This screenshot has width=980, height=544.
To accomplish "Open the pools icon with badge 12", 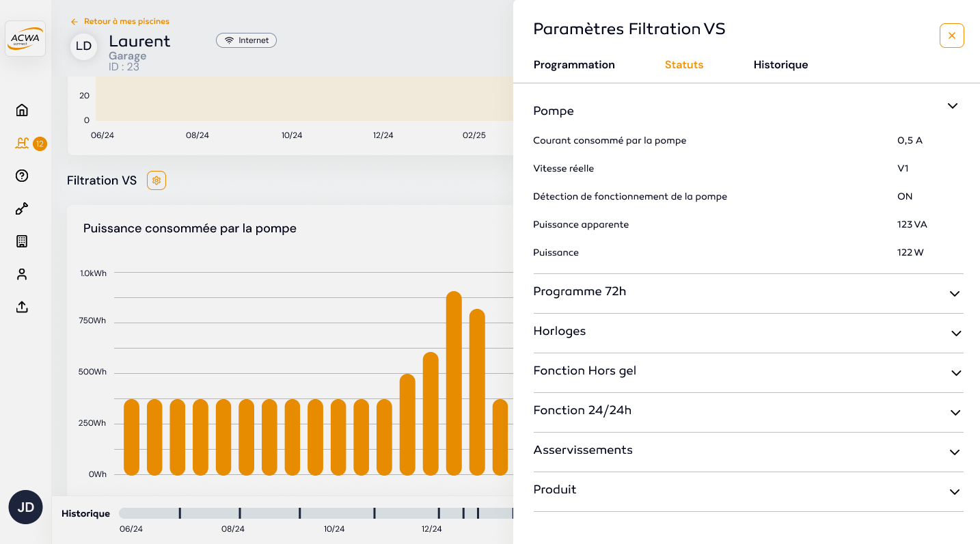I will 23,143.
